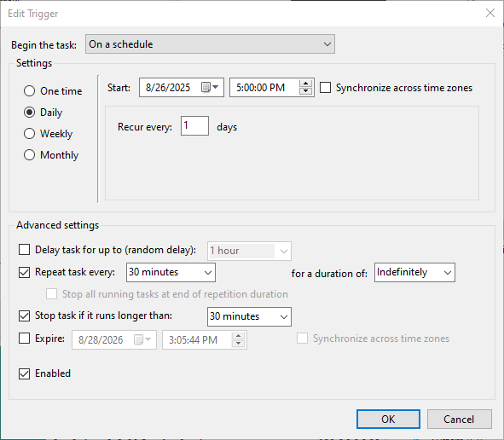Confirm with the OK button

[388, 420]
